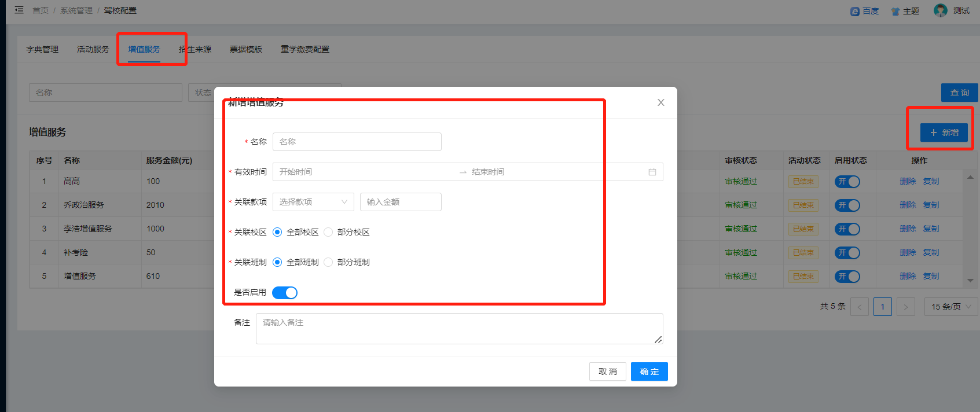Focus the 输入金额 input field
The height and width of the screenshot is (412, 980).
coord(401,202)
